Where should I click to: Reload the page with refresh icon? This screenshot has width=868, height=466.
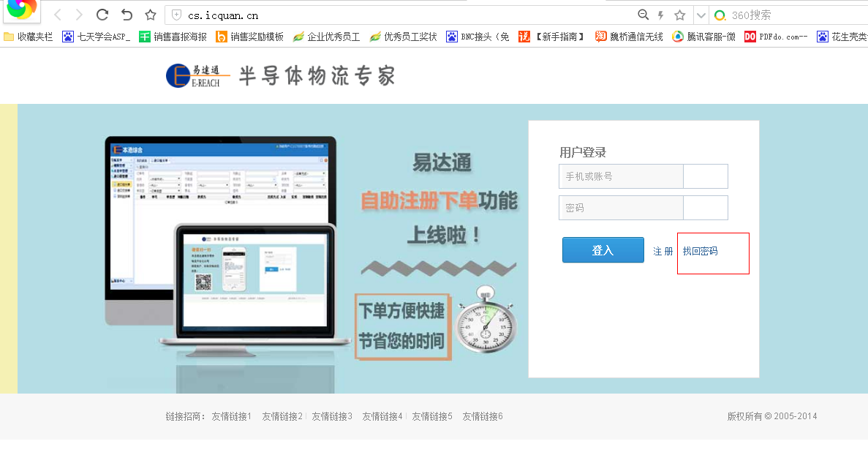click(102, 15)
